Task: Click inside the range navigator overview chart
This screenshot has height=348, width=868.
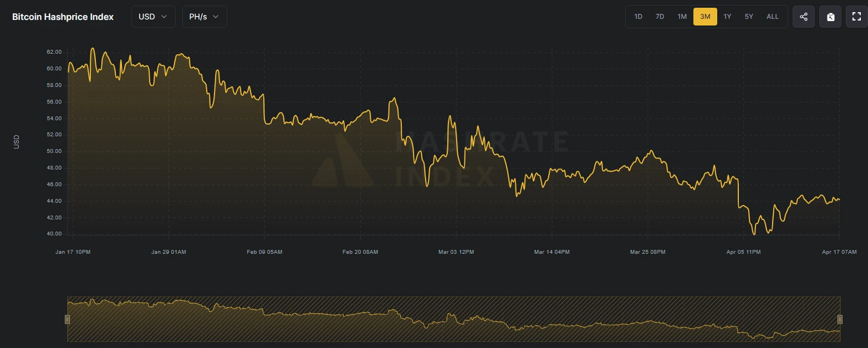Action: point(453,319)
